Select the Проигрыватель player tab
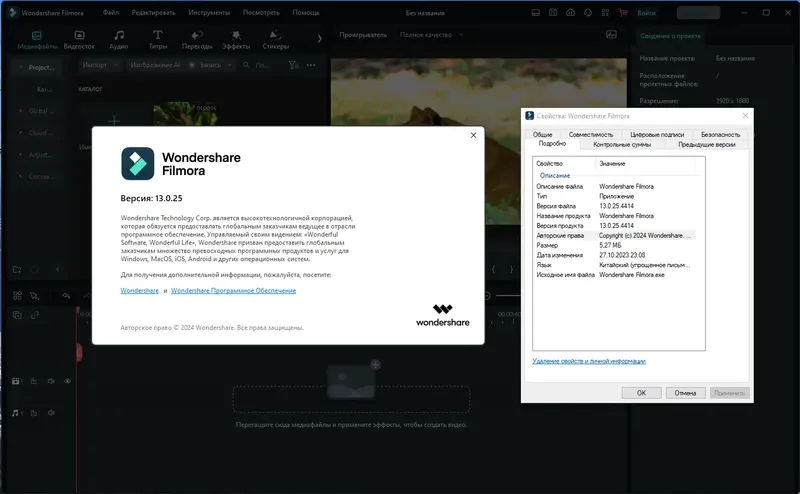Screen dimensions: 800x494 363,35
